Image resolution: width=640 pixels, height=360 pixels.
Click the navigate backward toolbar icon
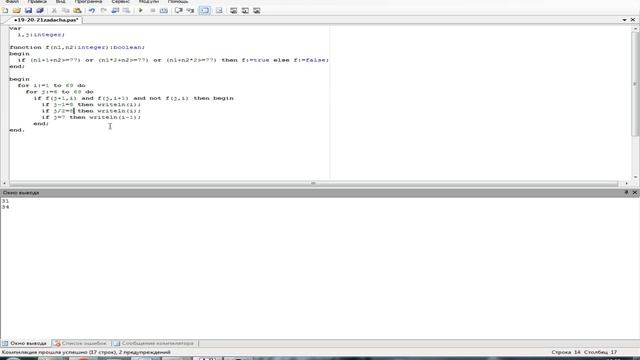tap(115, 11)
